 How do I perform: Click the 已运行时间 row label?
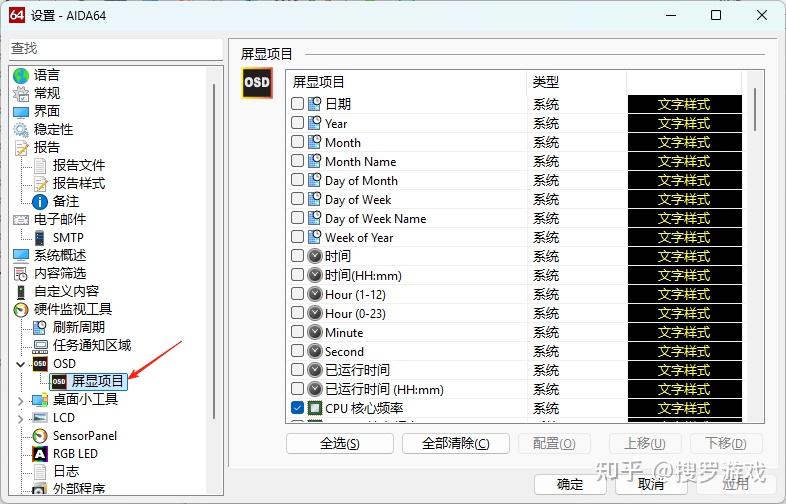tap(357, 370)
